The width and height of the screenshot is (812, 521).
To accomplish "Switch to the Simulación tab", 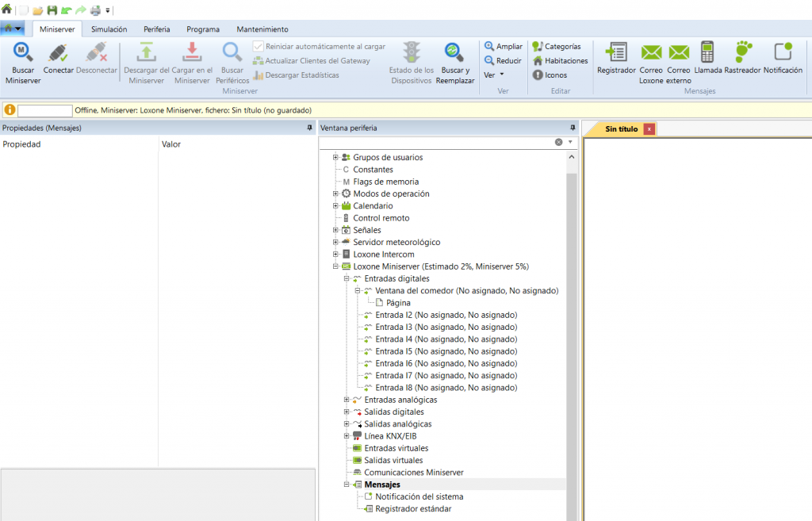I will (109, 28).
